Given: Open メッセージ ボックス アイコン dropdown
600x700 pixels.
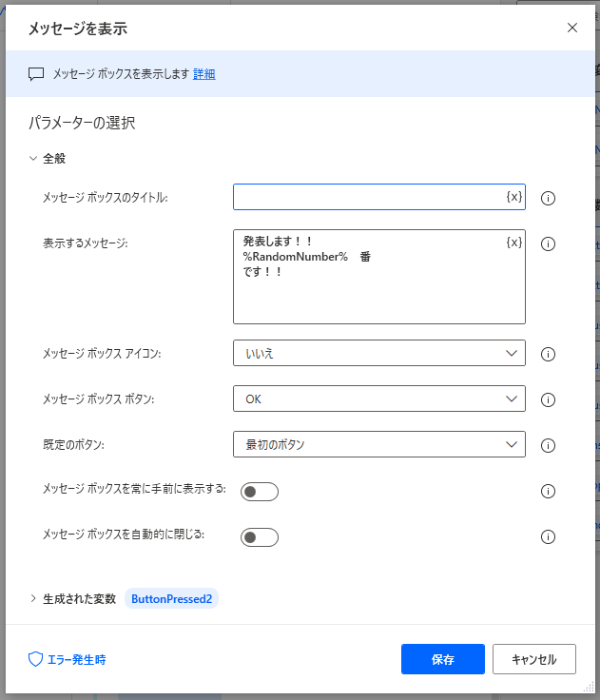Looking at the screenshot, I should (x=378, y=353).
